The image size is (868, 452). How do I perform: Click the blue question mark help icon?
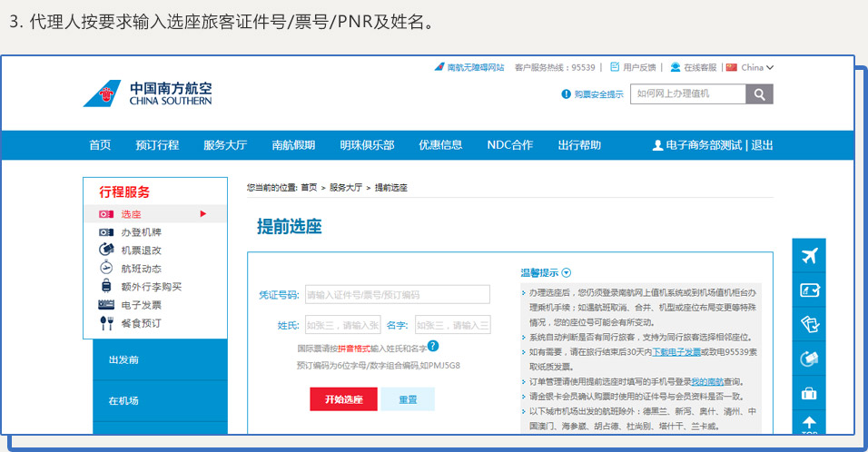(x=433, y=346)
